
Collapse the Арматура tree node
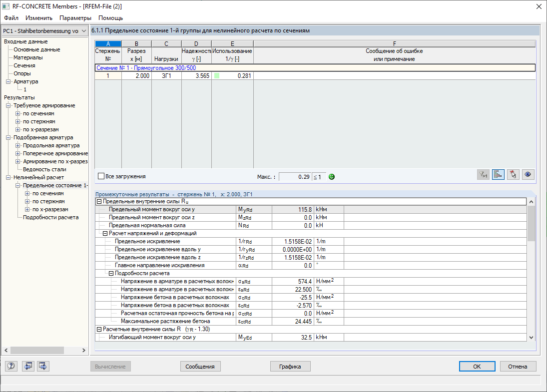click(x=8, y=81)
